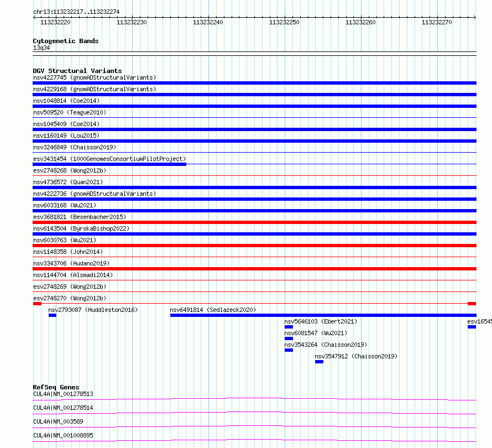Click nsv1160149 (Lou2015) variant label
The height and width of the screenshot is (448, 492).
click(66, 136)
